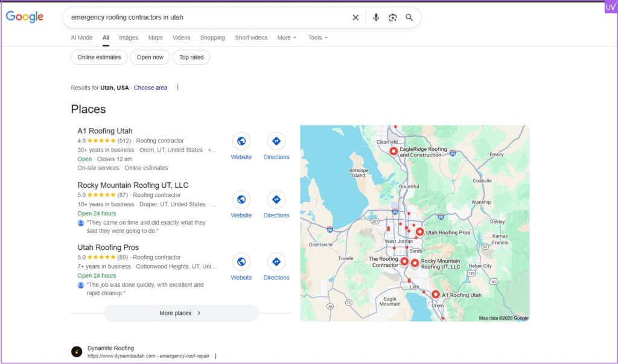Click the Choose area link
618x364 pixels.
[x=150, y=88]
